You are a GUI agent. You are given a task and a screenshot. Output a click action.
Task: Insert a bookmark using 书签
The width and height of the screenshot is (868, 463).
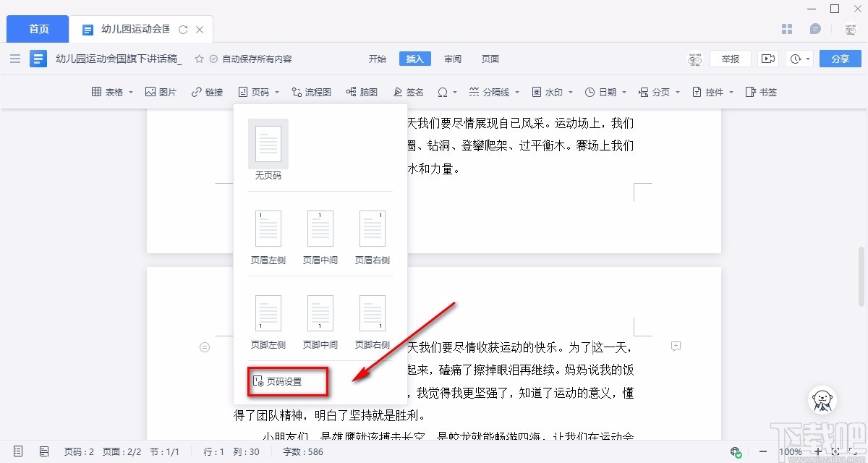pyautogui.click(x=761, y=92)
